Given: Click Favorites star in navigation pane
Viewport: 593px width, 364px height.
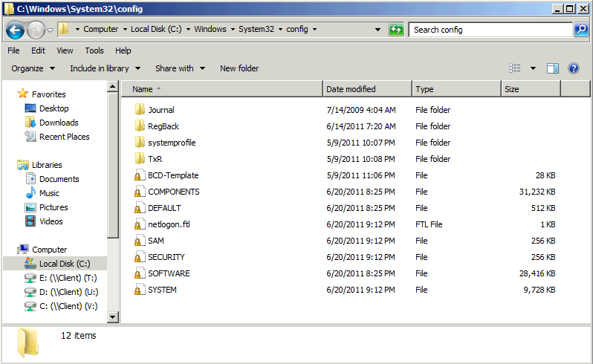Looking at the screenshot, I should pos(23,94).
